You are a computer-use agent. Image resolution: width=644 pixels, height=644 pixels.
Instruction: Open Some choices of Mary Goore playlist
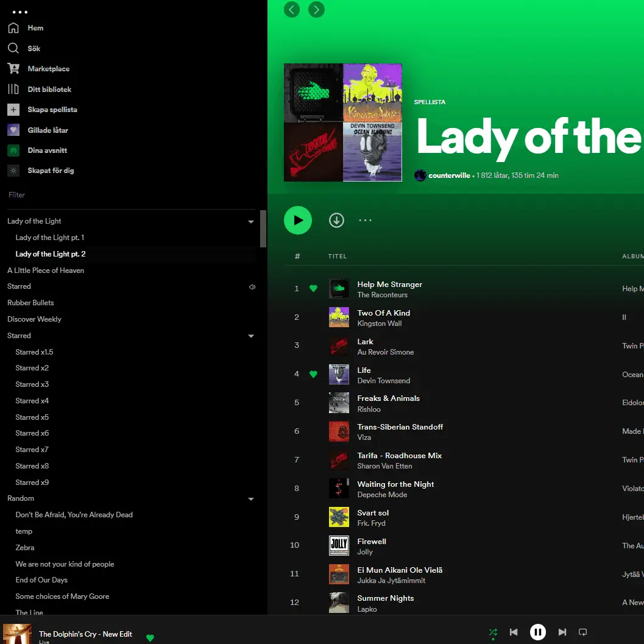click(x=62, y=596)
